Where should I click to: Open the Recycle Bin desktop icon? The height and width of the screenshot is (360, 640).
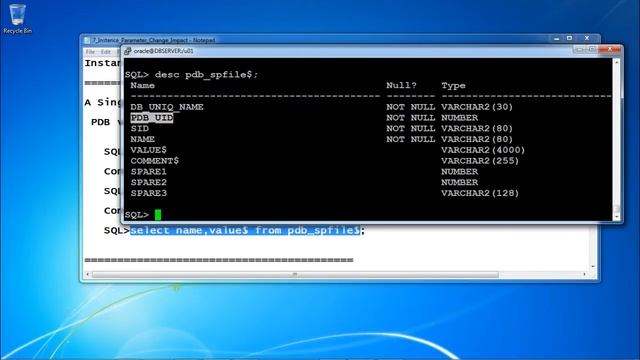pyautogui.click(x=17, y=18)
